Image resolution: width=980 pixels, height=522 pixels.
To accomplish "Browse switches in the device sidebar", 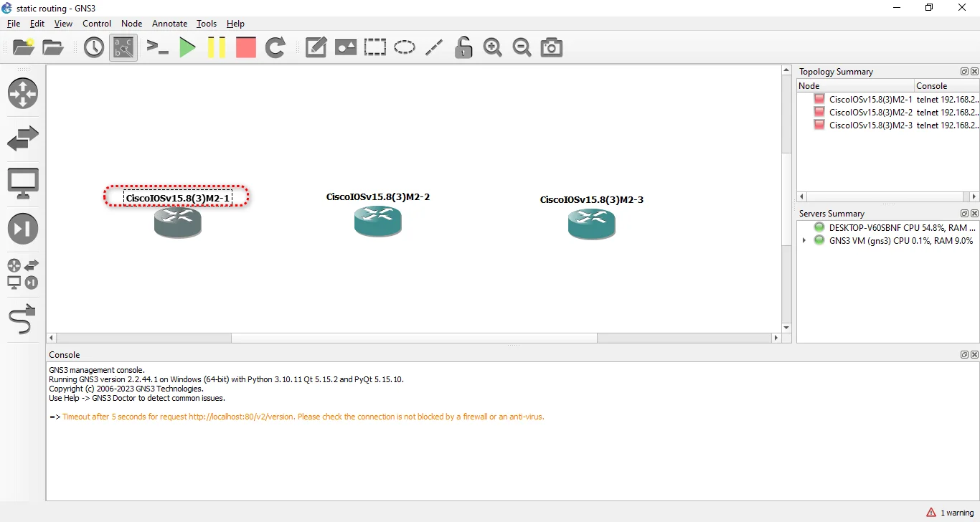I will click(x=23, y=138).
